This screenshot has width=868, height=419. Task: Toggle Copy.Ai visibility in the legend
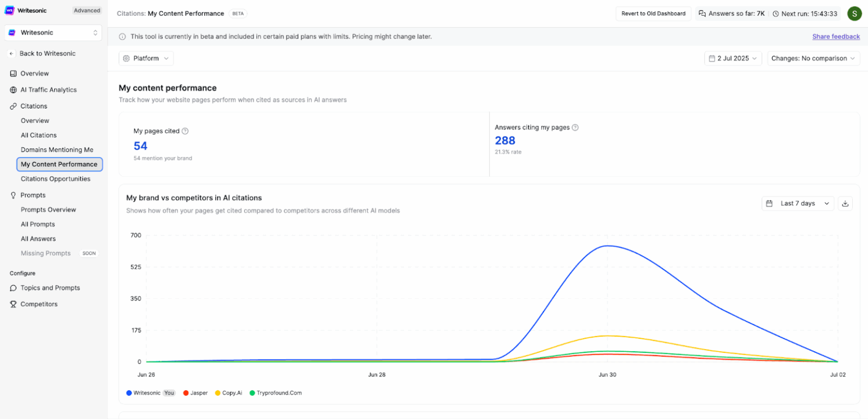coord(228,392)
